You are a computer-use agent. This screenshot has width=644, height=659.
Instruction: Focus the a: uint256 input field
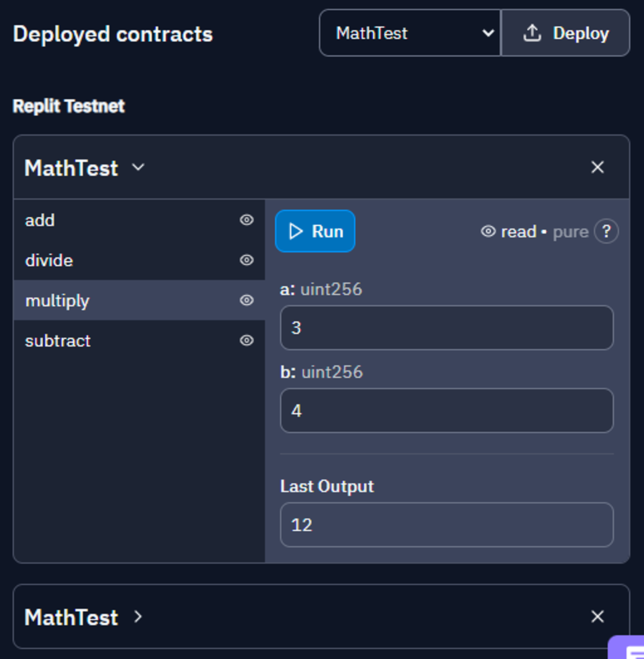(446, 328)
